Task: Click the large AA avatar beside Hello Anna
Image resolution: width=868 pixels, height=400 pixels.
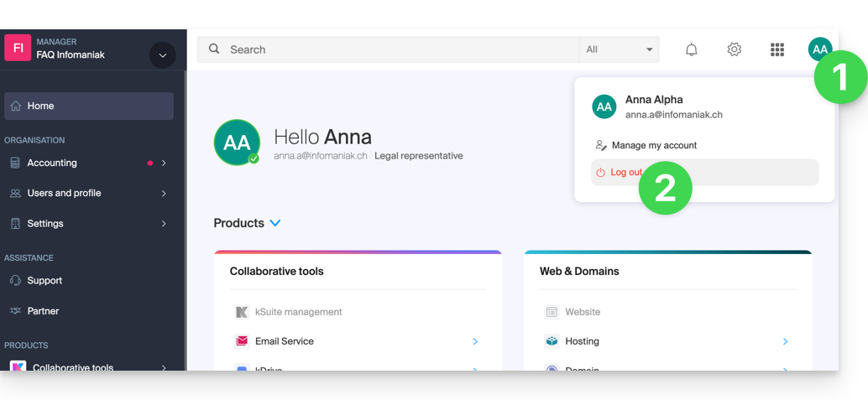Action: click(237, 143)
